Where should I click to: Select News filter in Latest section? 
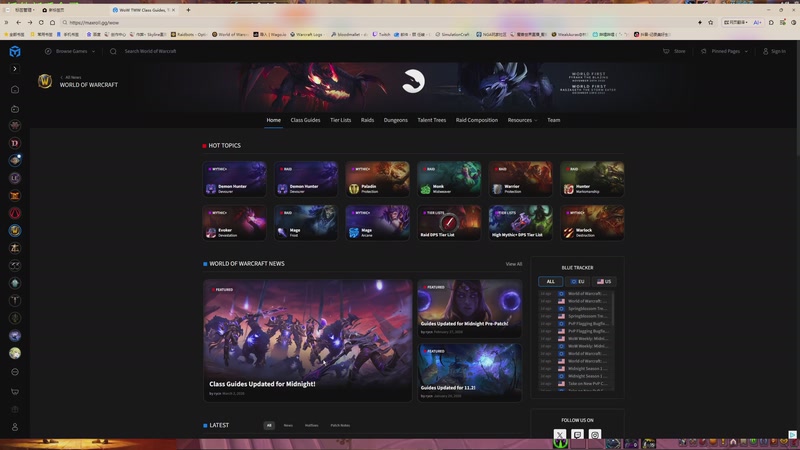point(288,426)
